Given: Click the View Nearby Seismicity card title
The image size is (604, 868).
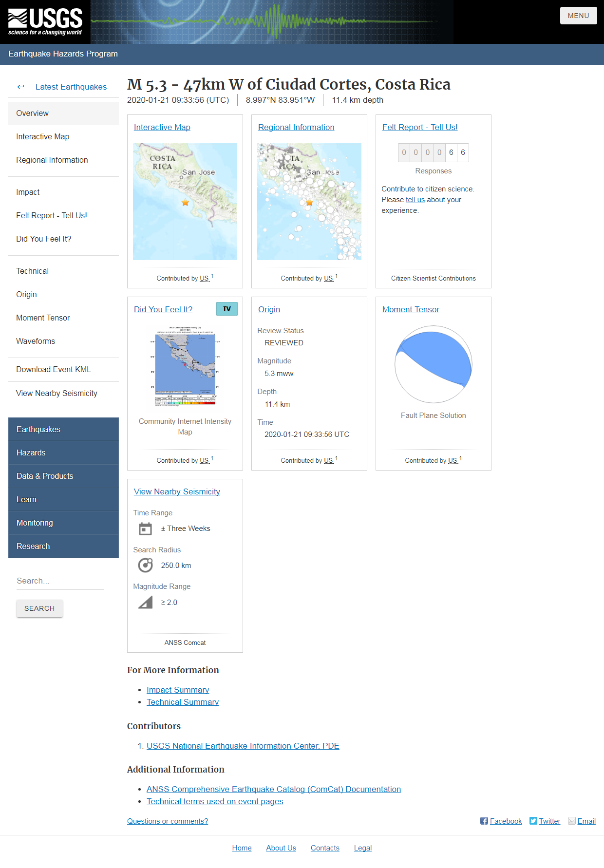Looking at the screenshot, I should click(x=177, y=491).
